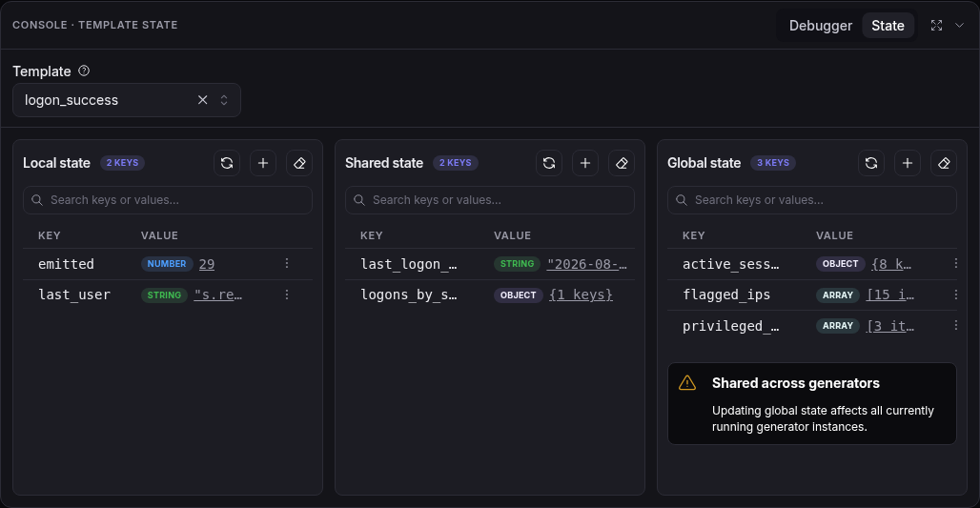980x508 pixels.
Task: Open the active_sess {8 k… object value
Action: [x=891, y=264]
